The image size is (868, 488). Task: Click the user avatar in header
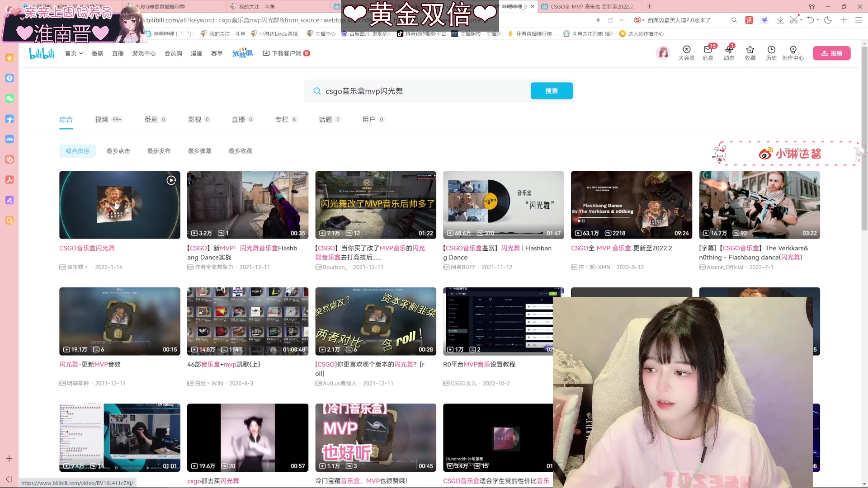(x=663, y=53)
